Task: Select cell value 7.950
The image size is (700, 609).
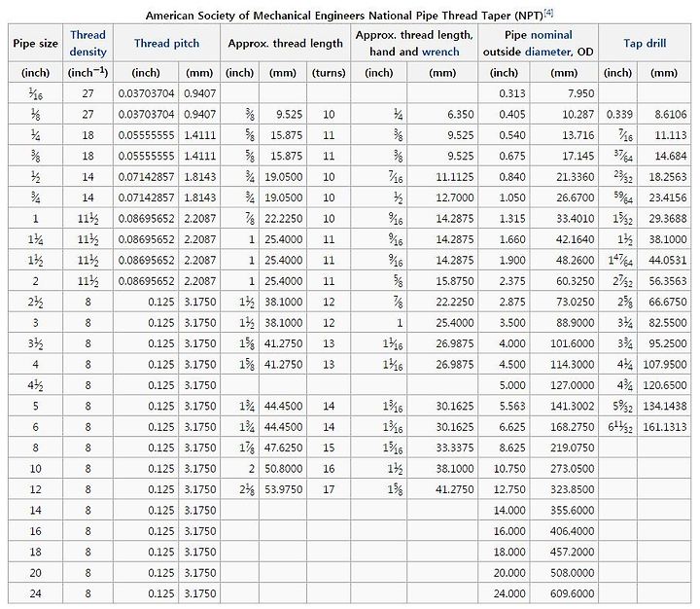Action: tap(580, 93)
